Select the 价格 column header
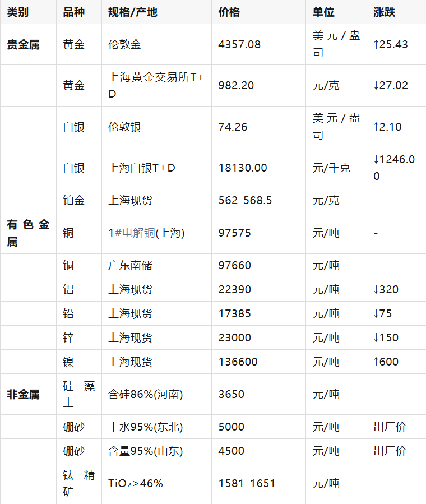The height and width of the screenshot is (504, 426). point(229,12)
